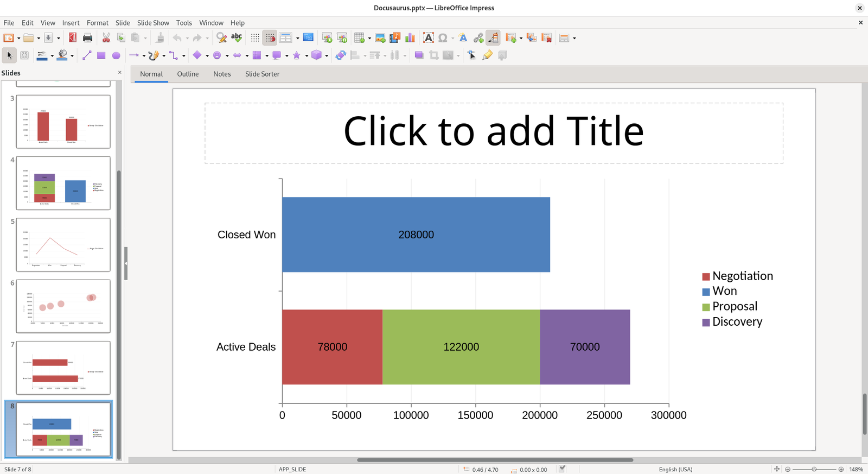The image size is (868, 474).
Task: Insert a text box
Action: tap(429, 37)
